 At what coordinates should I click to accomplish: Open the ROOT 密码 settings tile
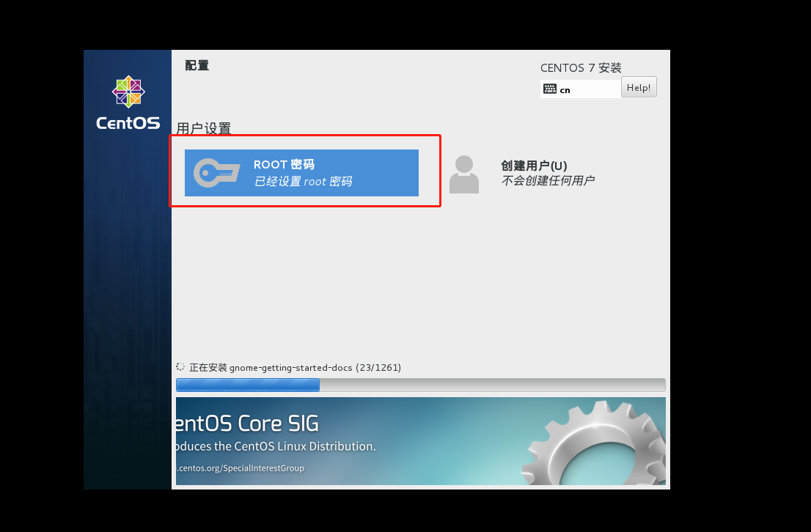[x=301, y=173]
